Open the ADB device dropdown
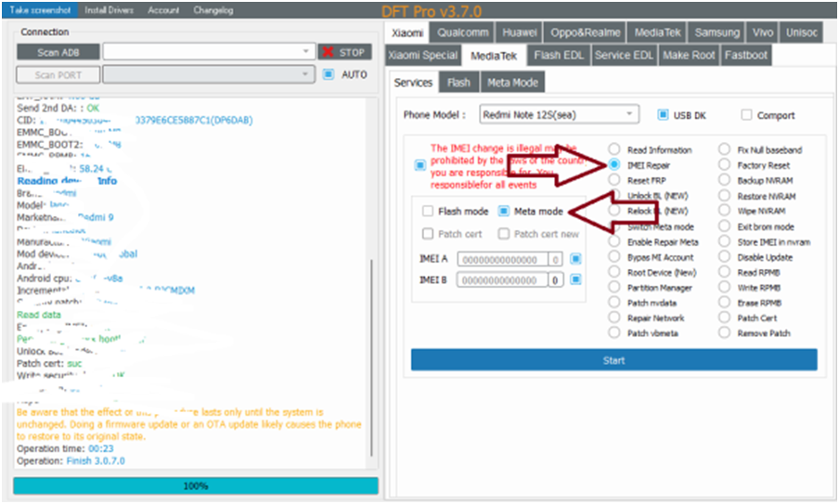Viewport: 839px width, 504px height. click(208, 52)
